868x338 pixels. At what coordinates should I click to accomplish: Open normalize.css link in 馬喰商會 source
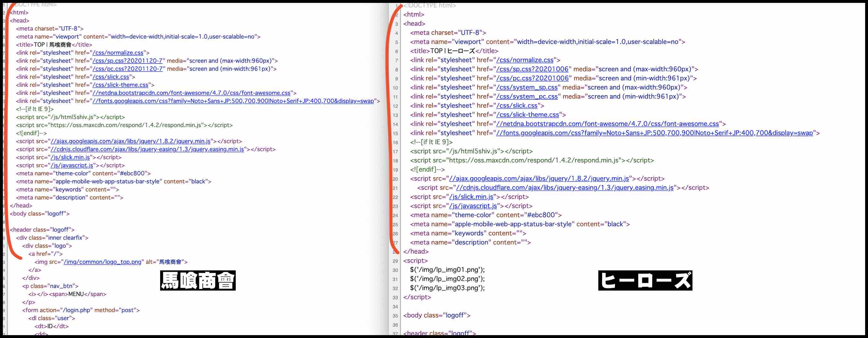point(118,53)
